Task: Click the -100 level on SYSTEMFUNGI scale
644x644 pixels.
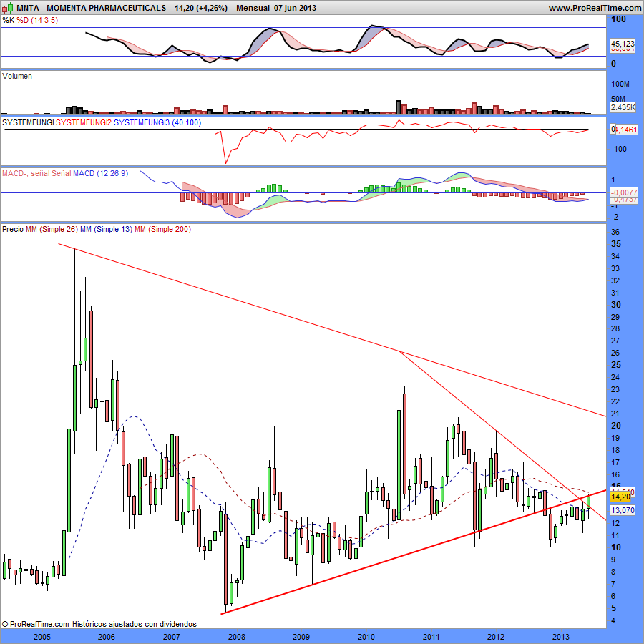Action: point(618,149)
